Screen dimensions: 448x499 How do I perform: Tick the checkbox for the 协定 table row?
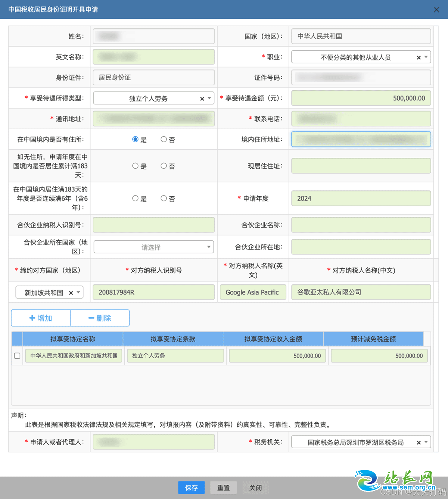(17, 356)
